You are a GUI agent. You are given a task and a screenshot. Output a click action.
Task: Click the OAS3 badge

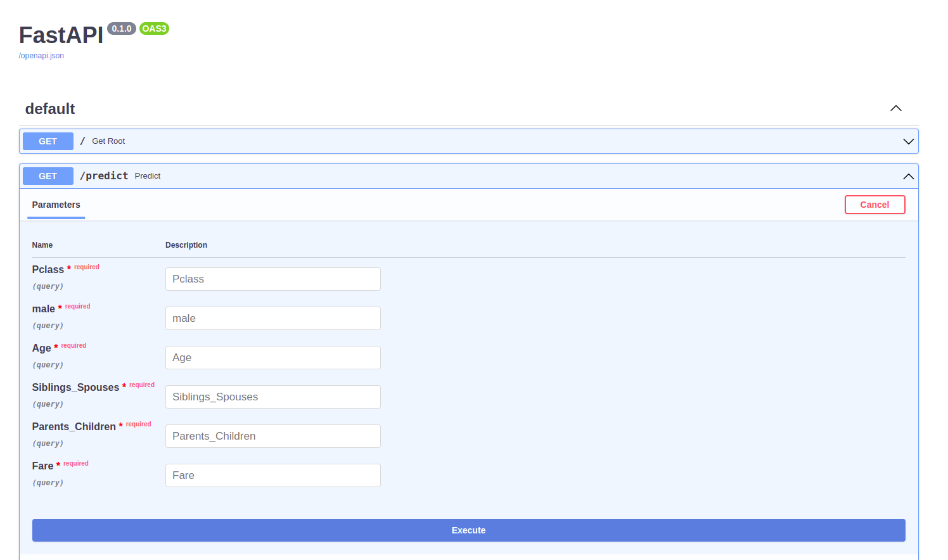[x=154, y=29]
